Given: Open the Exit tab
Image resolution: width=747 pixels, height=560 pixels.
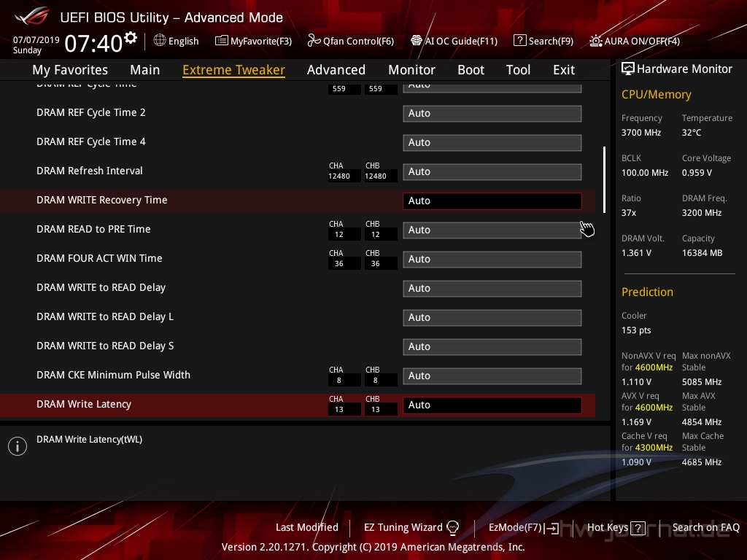Looking at the screenshot, I should (x=564, y=70).
